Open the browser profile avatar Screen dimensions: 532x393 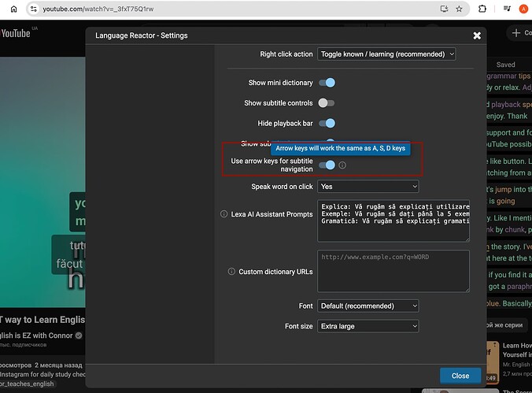(x=524, y=9)
